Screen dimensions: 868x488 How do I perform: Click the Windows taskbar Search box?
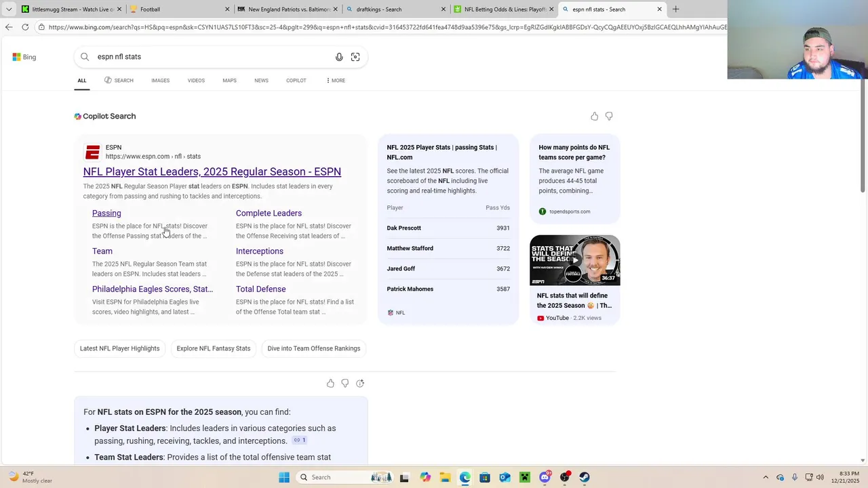[346, 477]
